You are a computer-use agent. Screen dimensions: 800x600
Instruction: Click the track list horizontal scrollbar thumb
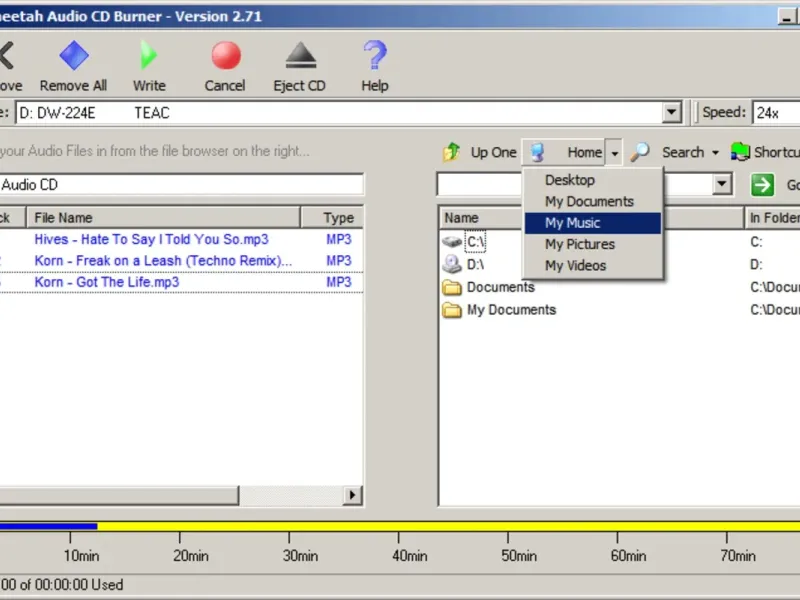point(119,495)
